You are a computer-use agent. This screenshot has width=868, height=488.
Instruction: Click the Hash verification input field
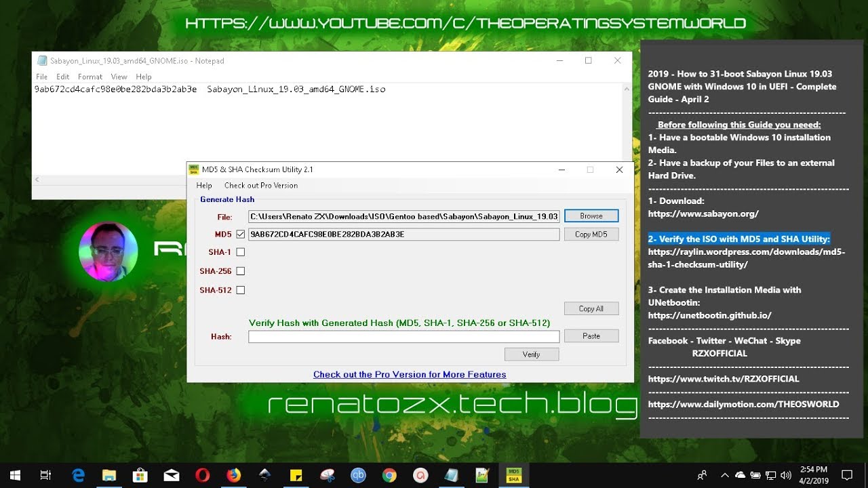pyautogui.click(x=404, y=337)
